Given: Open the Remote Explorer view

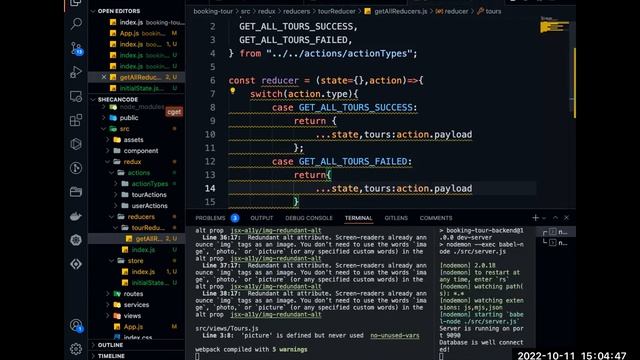Looking at the screenshot, I should (x=76, y=96).
